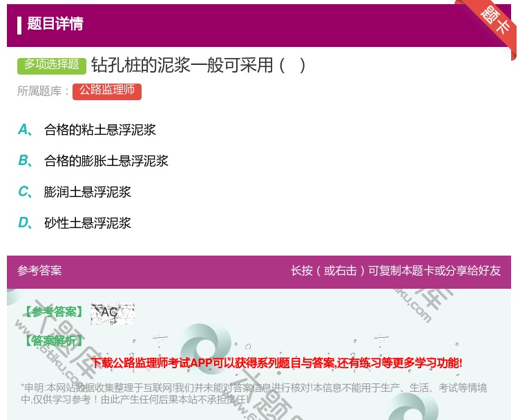Click the AC answer image
The width and height of the screenshot is (518, 420).
113,313
